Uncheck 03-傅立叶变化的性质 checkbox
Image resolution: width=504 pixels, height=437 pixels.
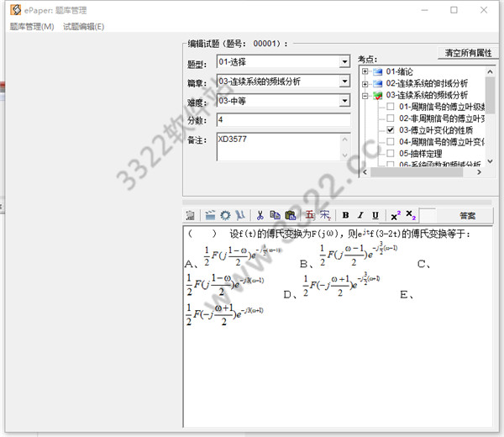coord(391,130)
